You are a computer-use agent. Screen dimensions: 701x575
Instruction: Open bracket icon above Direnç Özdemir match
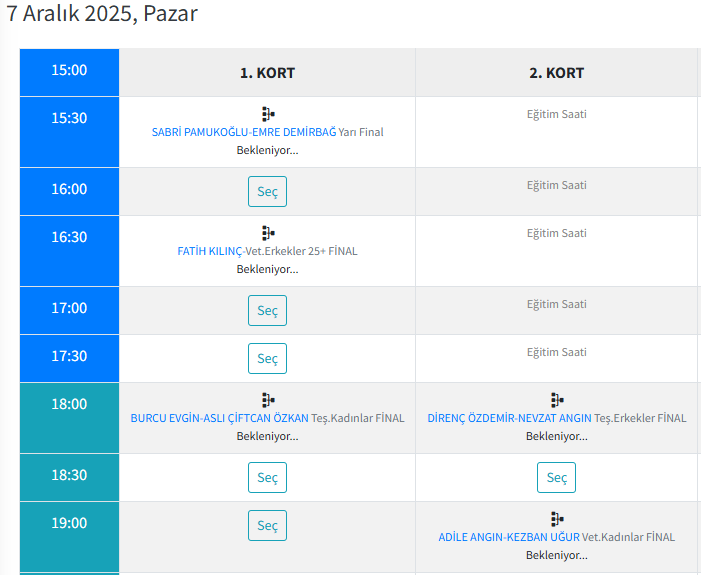pyautogui.click(x=557, y=400)
